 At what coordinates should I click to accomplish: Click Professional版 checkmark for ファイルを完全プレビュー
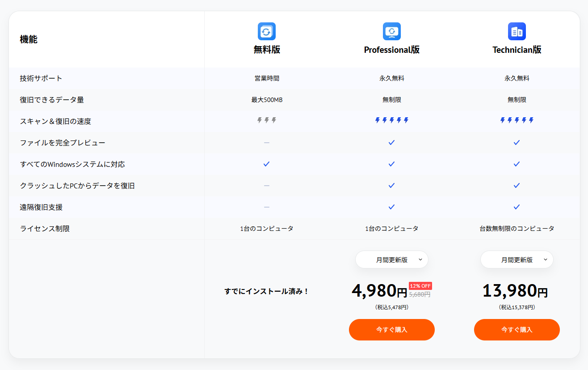[392, 142]
